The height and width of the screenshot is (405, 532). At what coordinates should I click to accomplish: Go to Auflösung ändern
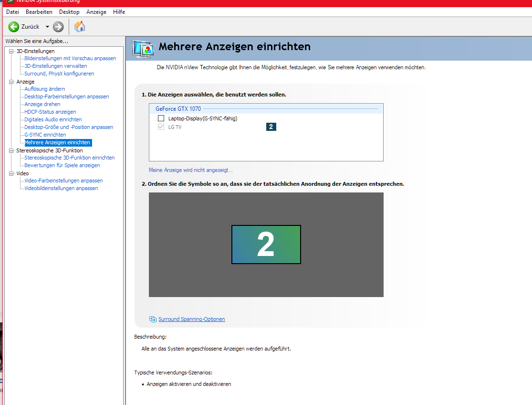point(45,89)
